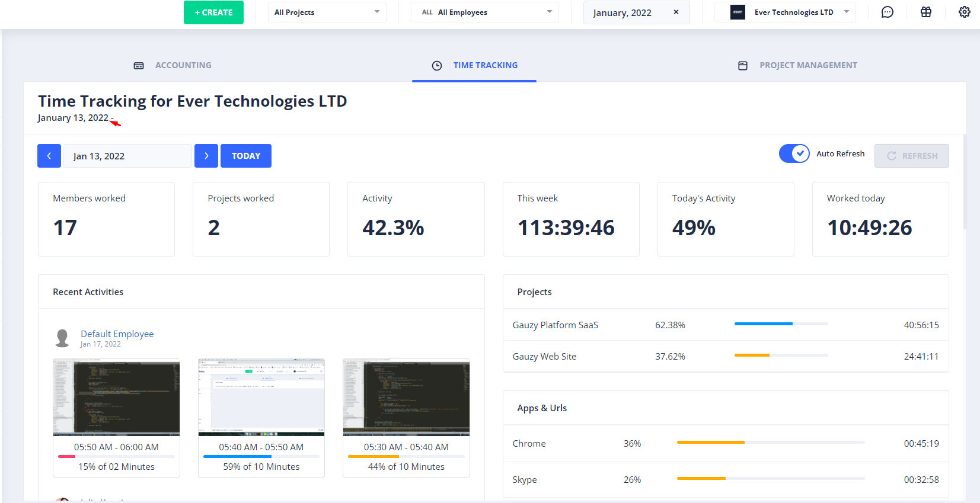Open the settings gear icon
Screen dimensions: 980x503
[x=965, y=12]
